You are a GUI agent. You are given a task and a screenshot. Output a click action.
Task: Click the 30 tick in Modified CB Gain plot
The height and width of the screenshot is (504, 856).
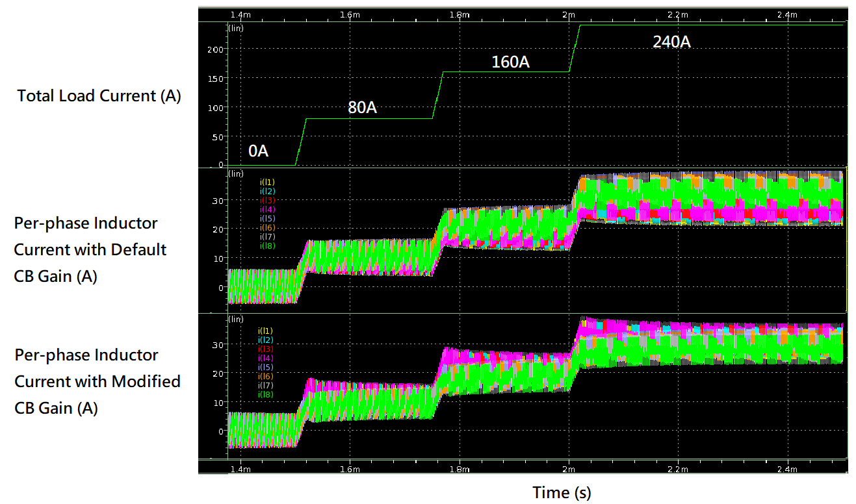tap(220, 345)
